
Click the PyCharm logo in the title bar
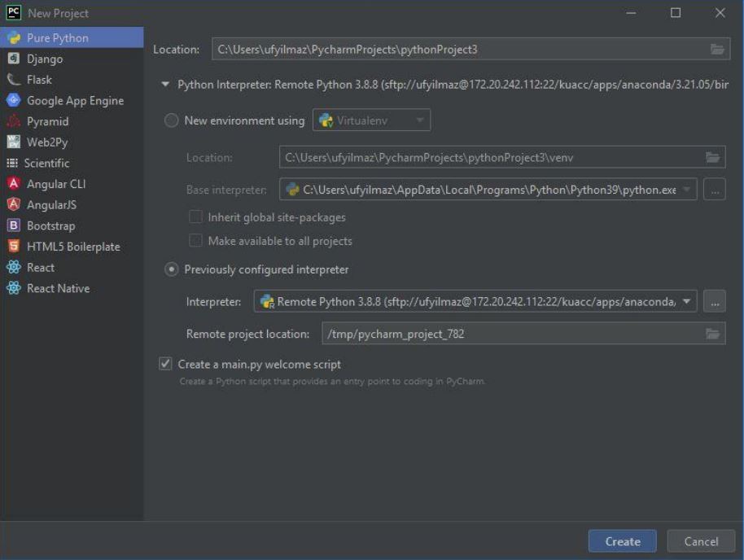(12, 12)
